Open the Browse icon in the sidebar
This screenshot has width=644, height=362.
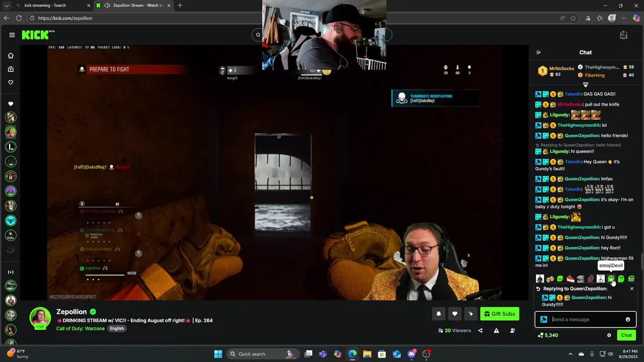point(11,69)
